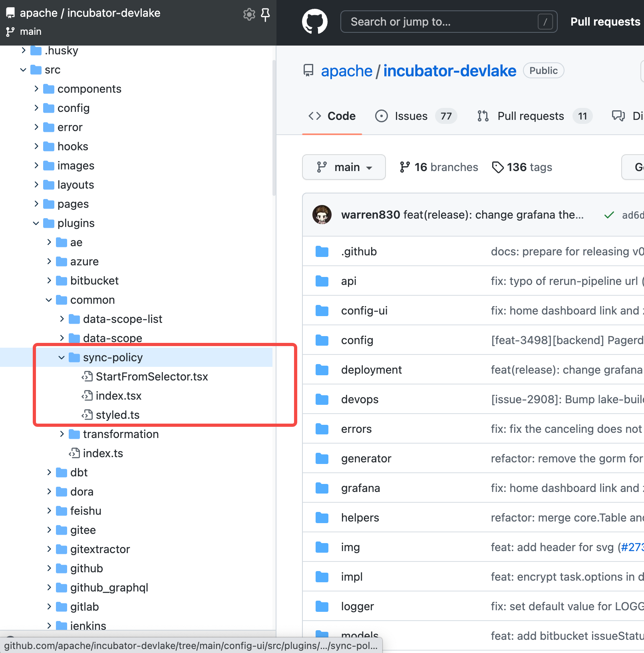Click the api folder icon in file list

point(322,281)
